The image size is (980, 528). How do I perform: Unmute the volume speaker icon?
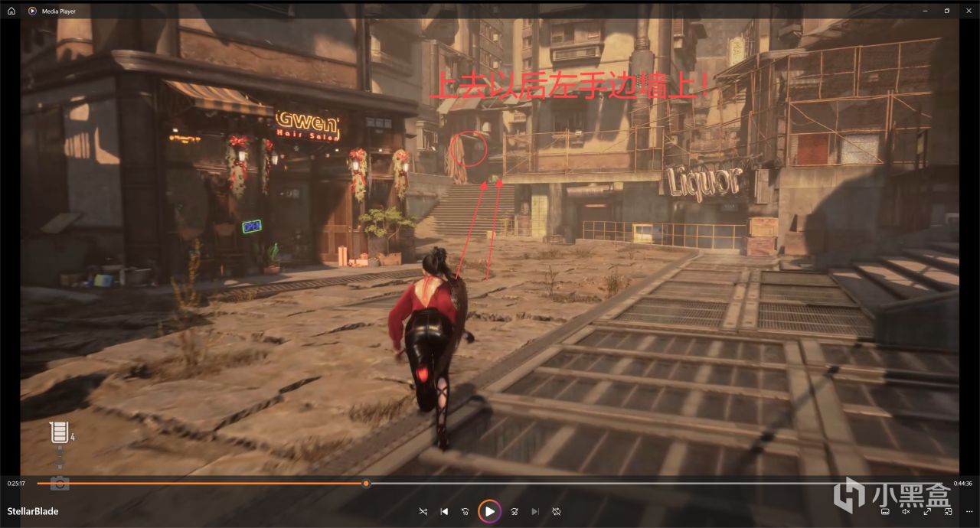pos(906,511)
